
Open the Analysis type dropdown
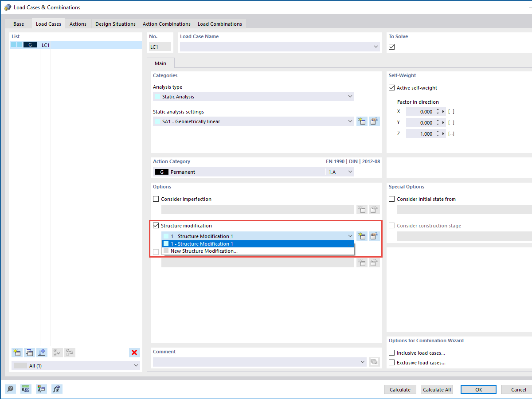[350, 96]
